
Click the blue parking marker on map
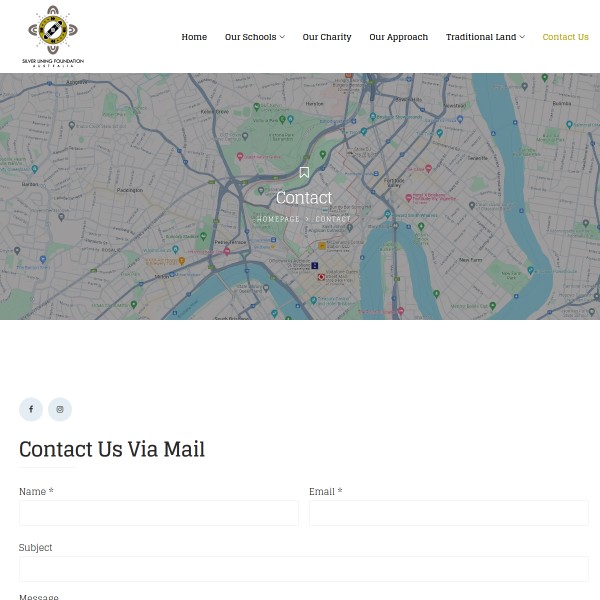[x=315, y=265]
